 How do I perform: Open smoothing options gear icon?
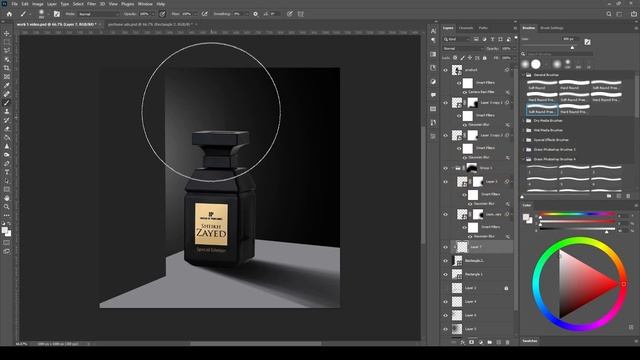[256, 14]
